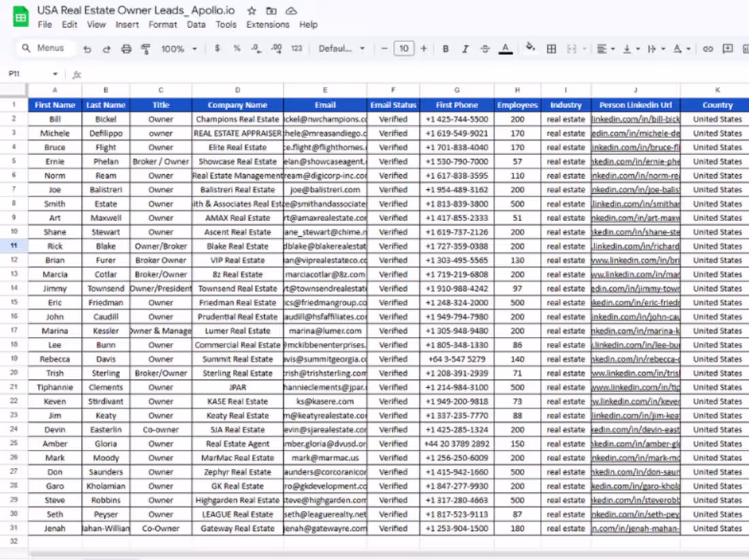Expand the merge cells dropdown arrow
The image size is (749, 560).
pyautogui.click(x=584, y=49)
